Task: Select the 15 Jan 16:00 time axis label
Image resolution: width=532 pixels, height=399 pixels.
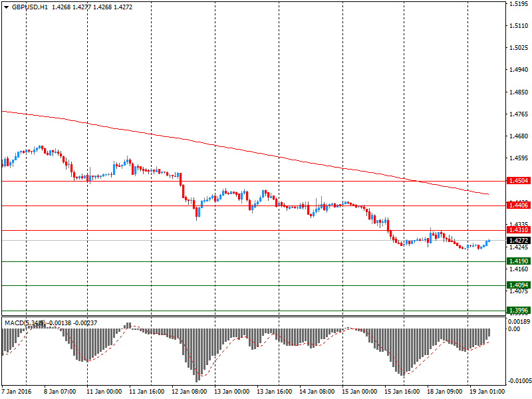Action: click(402, 392)
